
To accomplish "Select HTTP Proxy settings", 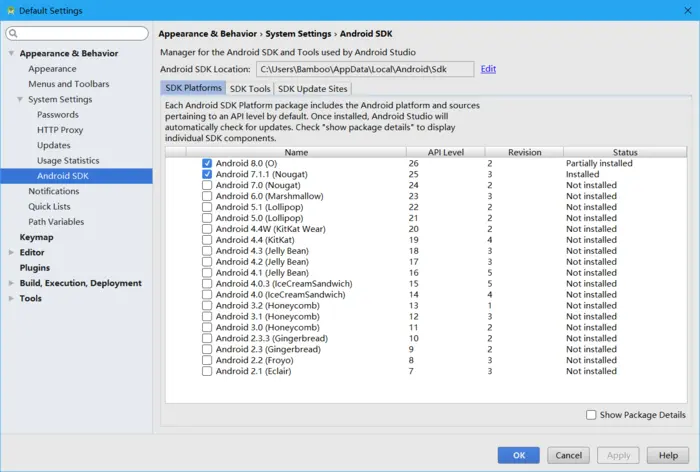I will pos(60,130).
